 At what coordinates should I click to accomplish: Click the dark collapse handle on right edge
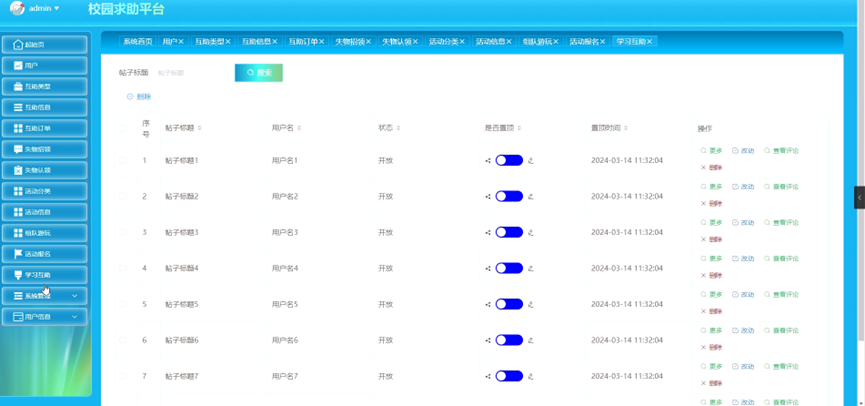pos(859,197)
